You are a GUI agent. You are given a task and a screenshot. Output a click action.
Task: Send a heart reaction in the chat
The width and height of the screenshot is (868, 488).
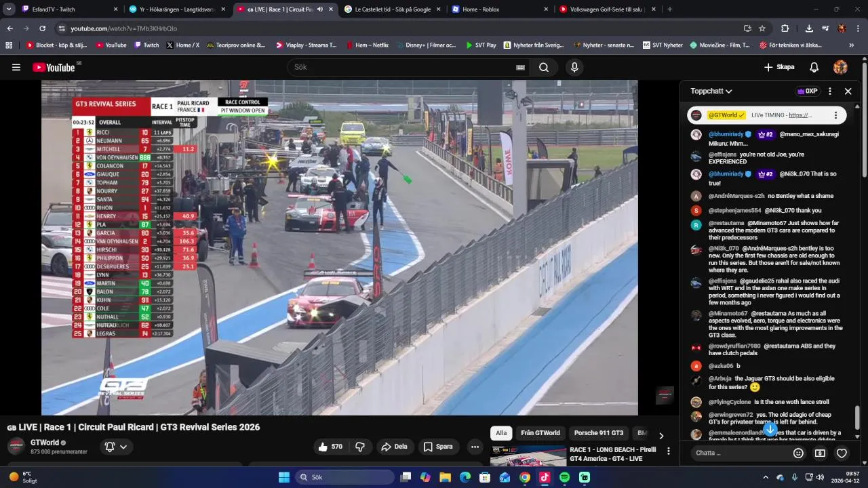(842, 453)
